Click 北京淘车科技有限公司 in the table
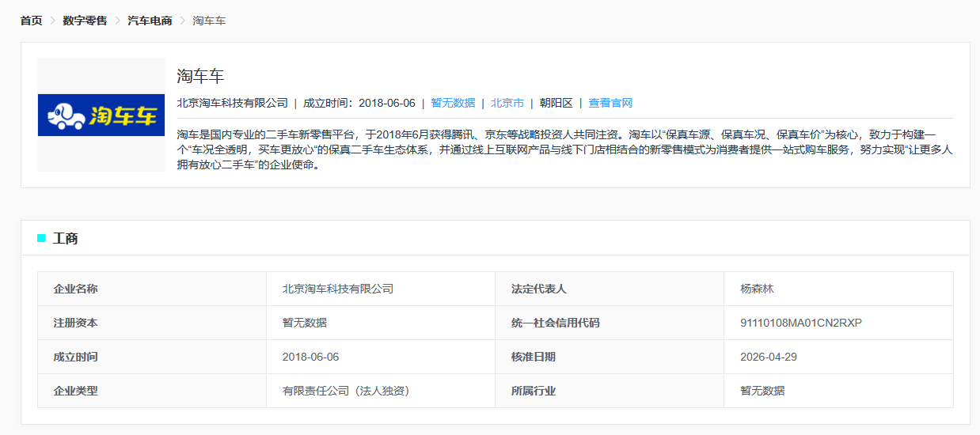This screenshot has height=435, width=980. 338,289
